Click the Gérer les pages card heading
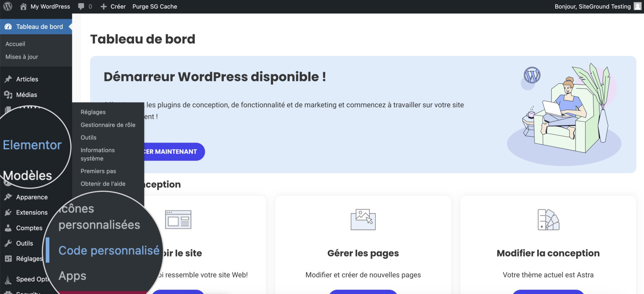644x294 pixels. pyautogui.click(x=363, y=253)
